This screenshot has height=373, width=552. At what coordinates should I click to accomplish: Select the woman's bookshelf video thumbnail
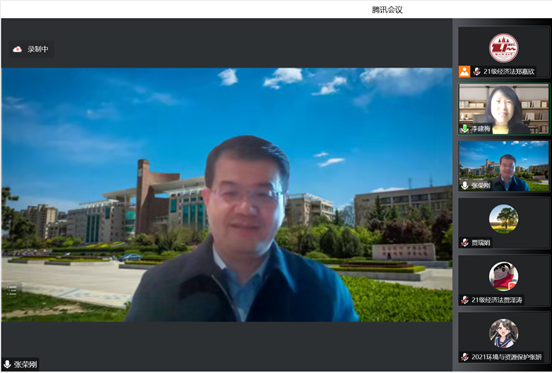coord(503,109)
